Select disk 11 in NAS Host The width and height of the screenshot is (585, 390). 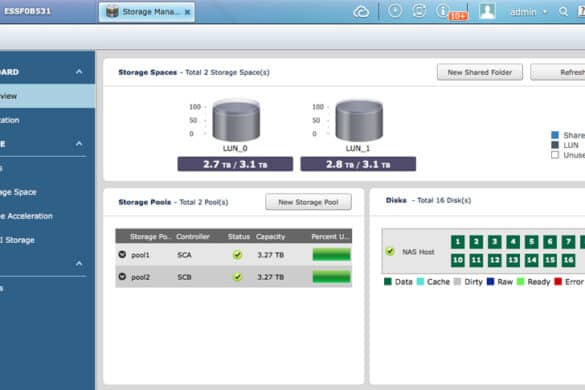[476, 260]
